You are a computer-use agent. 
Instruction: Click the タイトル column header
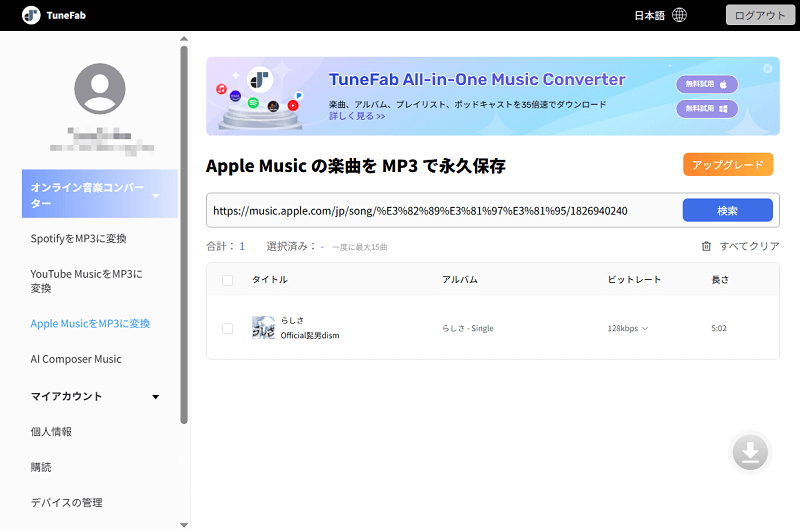pos(270,280)
